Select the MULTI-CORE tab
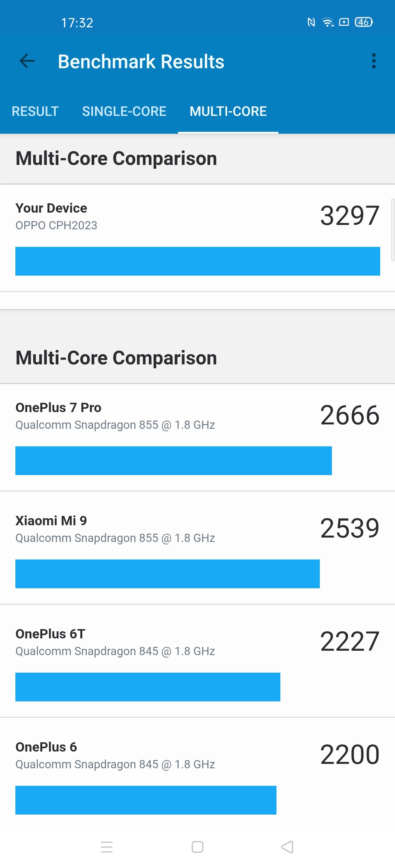This screenshot has width=395, height=868. (x=228, y=111)
